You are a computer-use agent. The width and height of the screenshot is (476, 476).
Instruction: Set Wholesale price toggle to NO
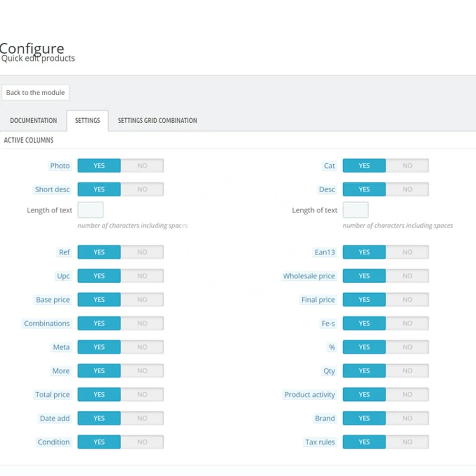click(x=407, y=276)
